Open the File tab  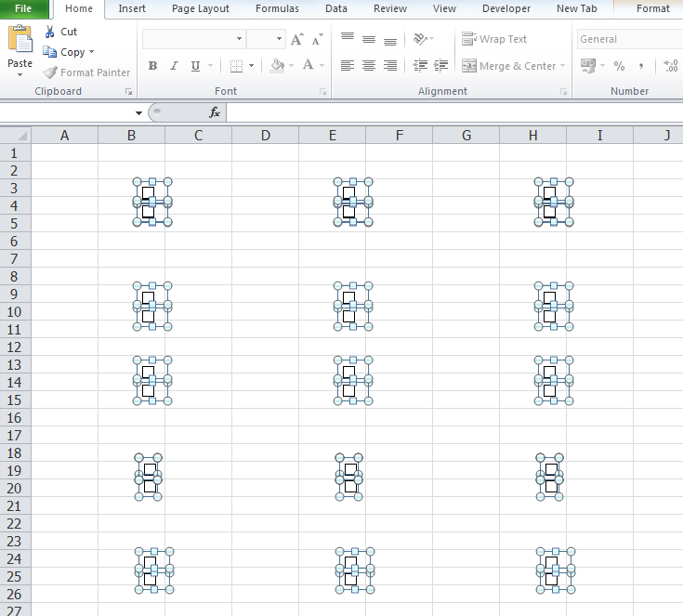[23, 8]
